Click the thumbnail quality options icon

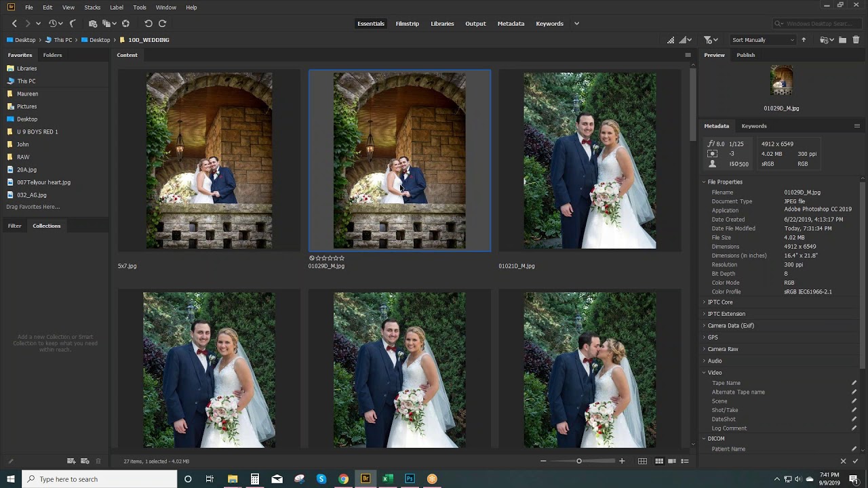(685, 40)
